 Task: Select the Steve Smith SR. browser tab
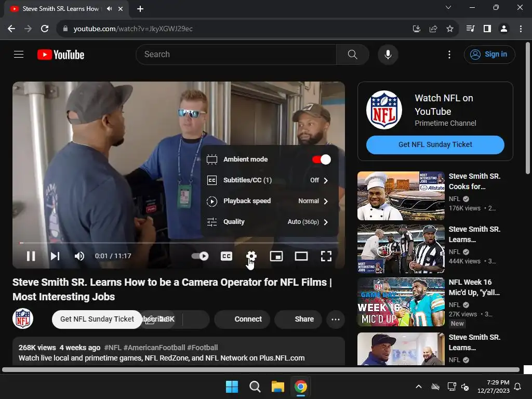(66, 9)
